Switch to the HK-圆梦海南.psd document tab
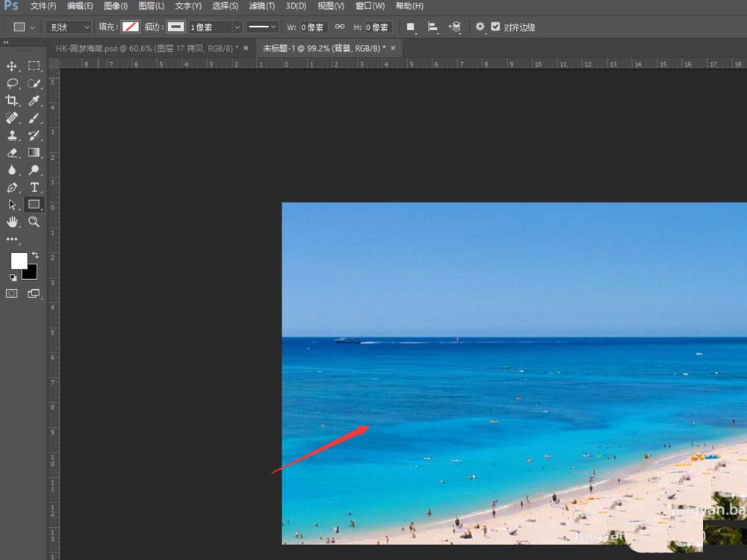This screenshot has width=747, height=560. pos(146,48)
